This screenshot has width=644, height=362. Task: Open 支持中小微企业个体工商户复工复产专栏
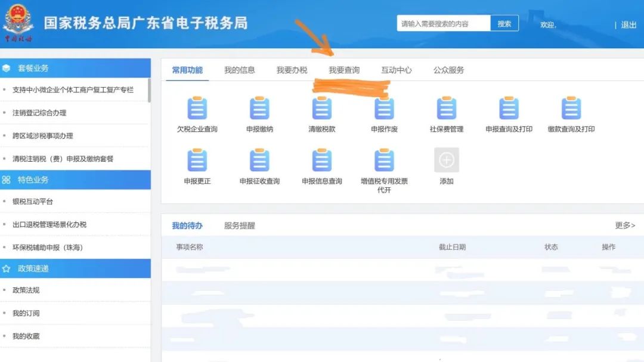pyautogui.click(x=73, y=89)
